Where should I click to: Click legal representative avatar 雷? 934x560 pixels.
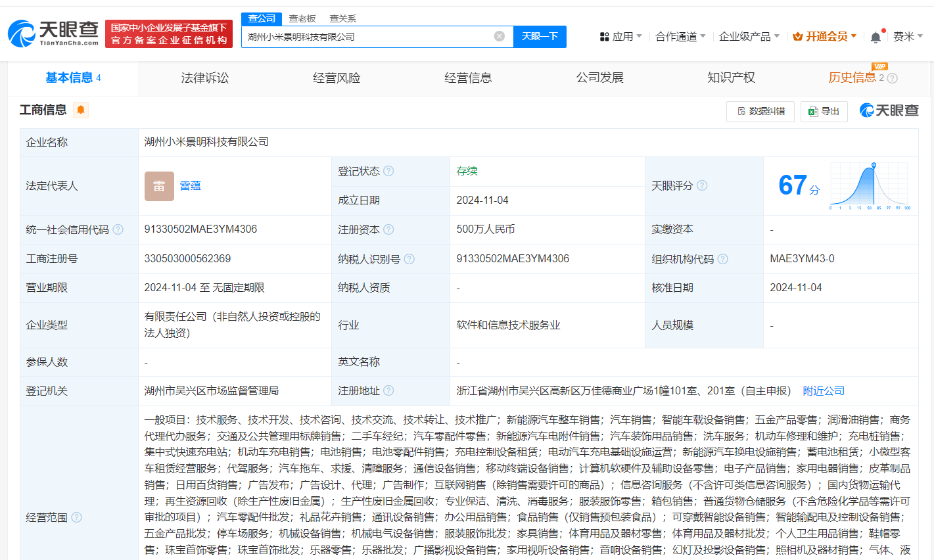pyautogui.click(x=159, y=186)
